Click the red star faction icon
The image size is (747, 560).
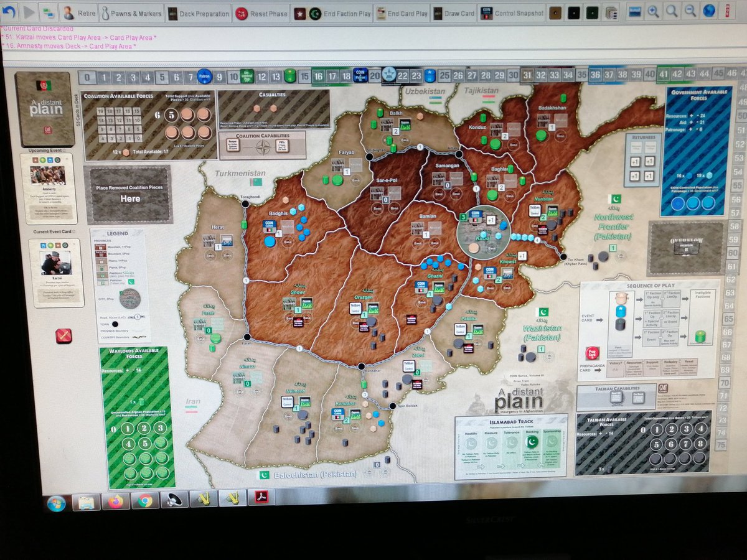tap(299, 14)
